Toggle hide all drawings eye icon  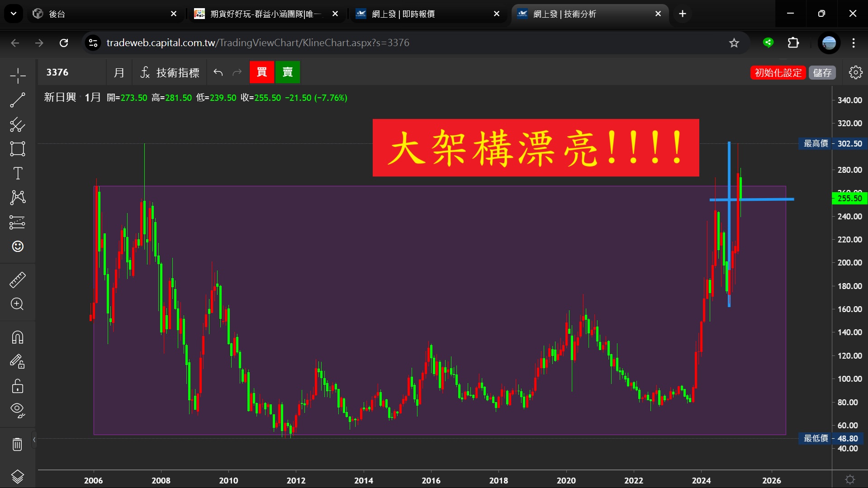click(18, 410)
